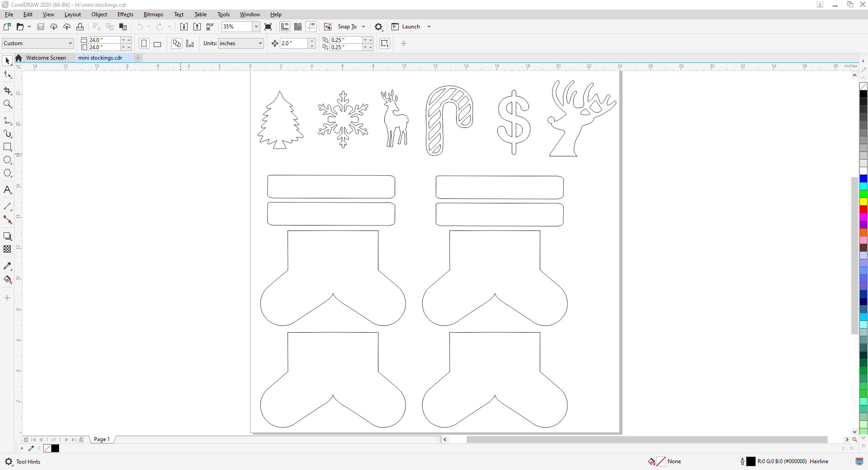The width and height of the screenshot is (868, 470).
Task: Select the Ellipse tool
Action: 7,160
